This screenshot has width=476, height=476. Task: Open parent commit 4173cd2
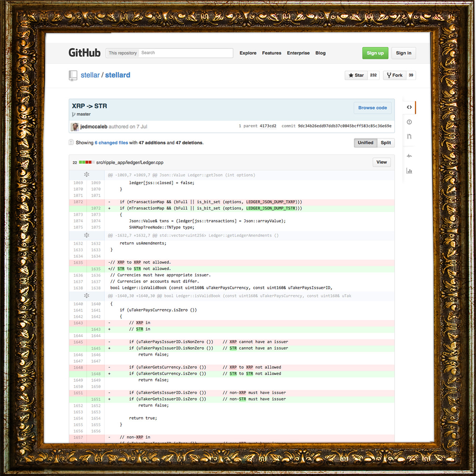268,126
